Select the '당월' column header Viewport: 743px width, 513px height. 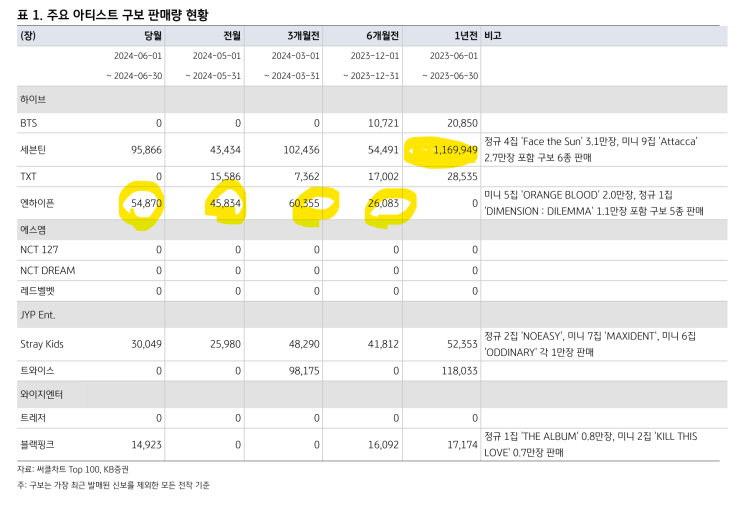153,36
